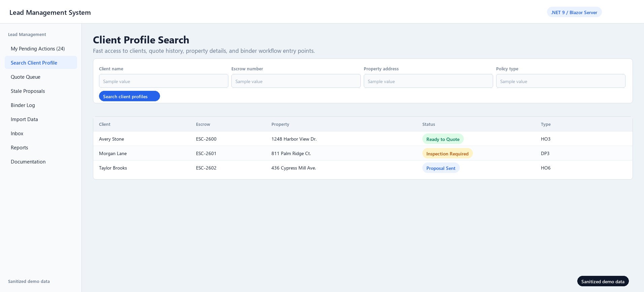Image resolution: width=644 pixels, height=292 pixels.
Task: Click the .NET 9 / Blazor Server badge
Action: click(574, 12)
